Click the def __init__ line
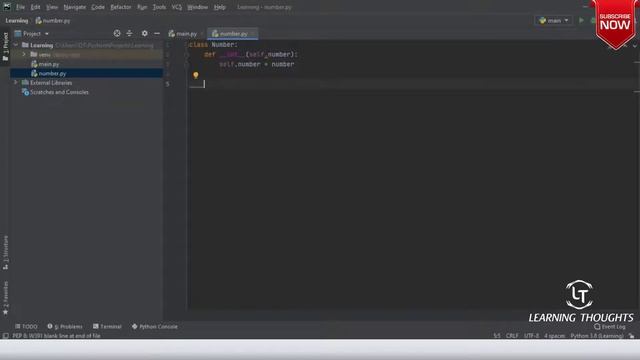The width and height of the screenshot is (640, 360). (x=251, y=54)
